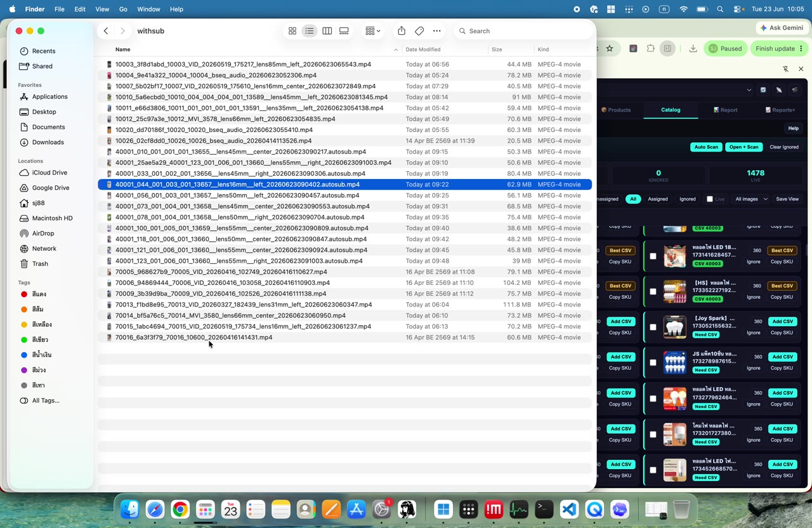Tick the checkbox for JS แพ็ค10ชิ้น product

(653, 363)
